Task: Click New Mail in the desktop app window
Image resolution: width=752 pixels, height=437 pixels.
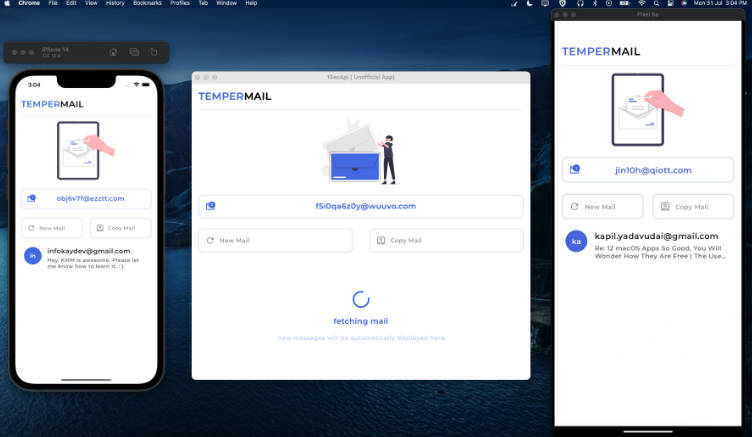Action: (x=276, y=240)
